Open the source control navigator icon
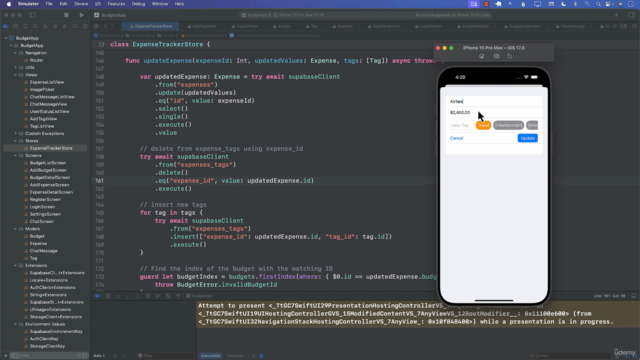This screenshot has width=640, height=360. point(15,26)
